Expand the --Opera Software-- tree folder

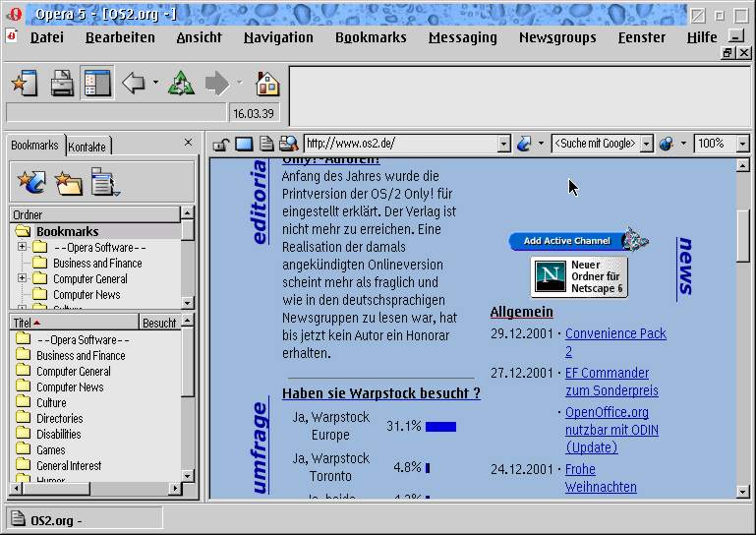point(23,247)
